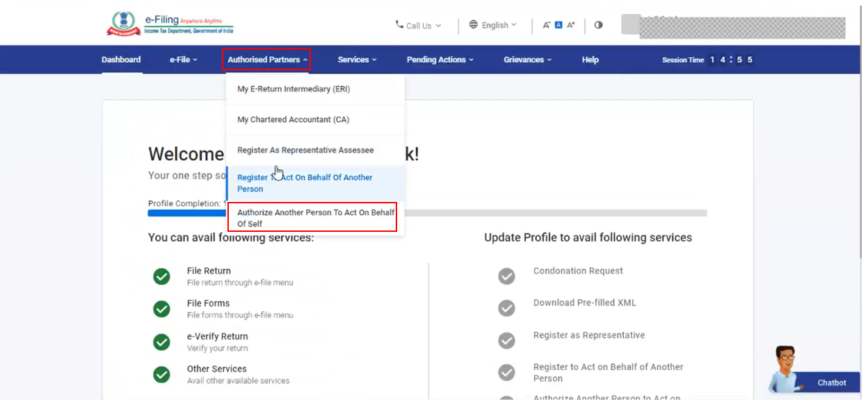Open the English language dropdown

[x=495, y=25]
